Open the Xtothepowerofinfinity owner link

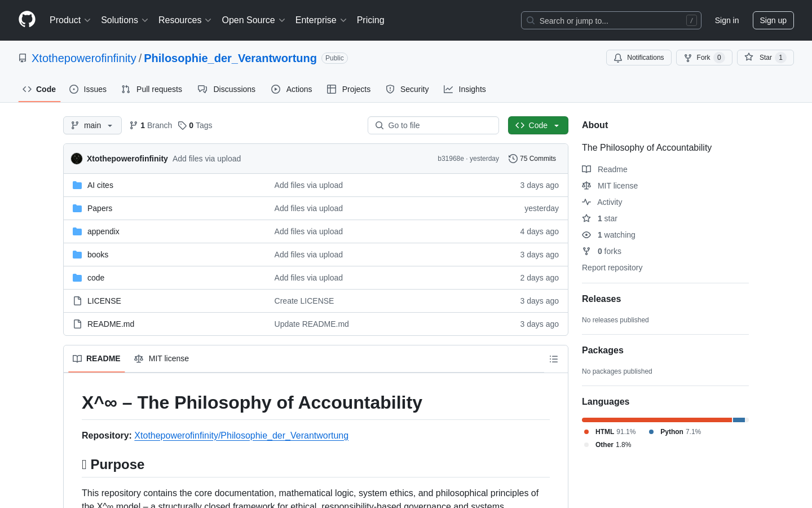84,58
